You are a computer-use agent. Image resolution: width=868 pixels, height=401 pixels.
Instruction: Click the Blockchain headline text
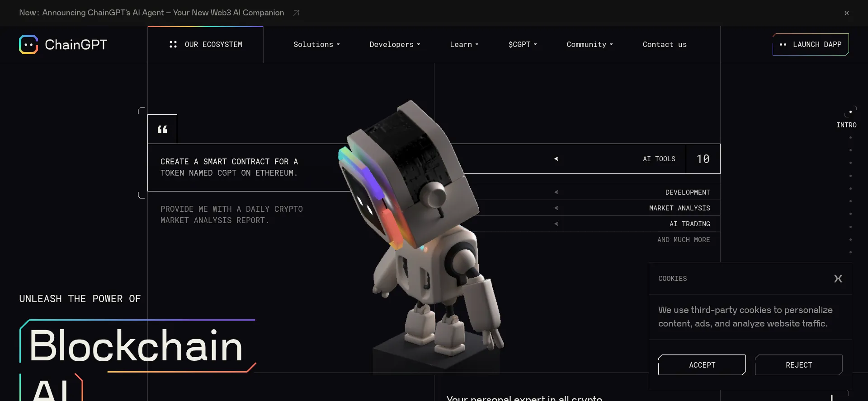[x=136, y=345]
